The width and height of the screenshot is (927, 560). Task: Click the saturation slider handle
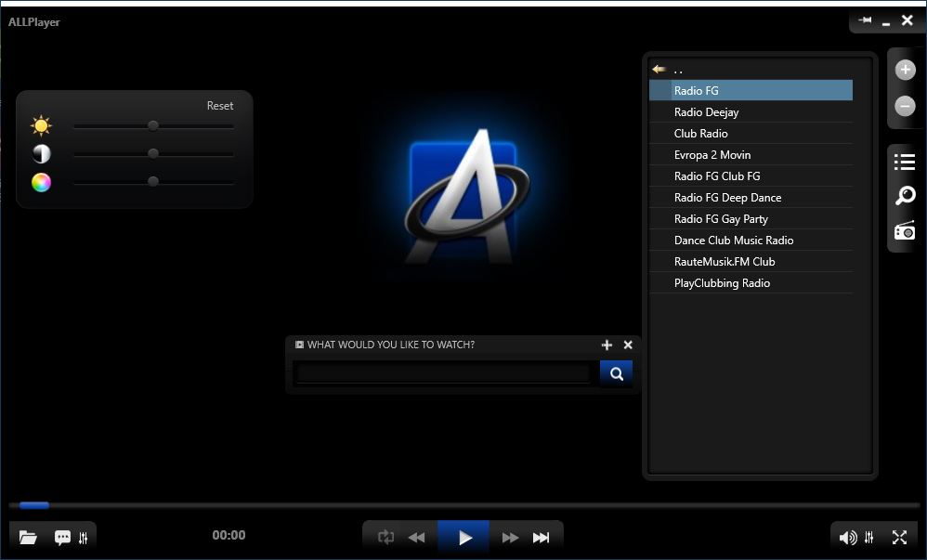click(153, 181)
